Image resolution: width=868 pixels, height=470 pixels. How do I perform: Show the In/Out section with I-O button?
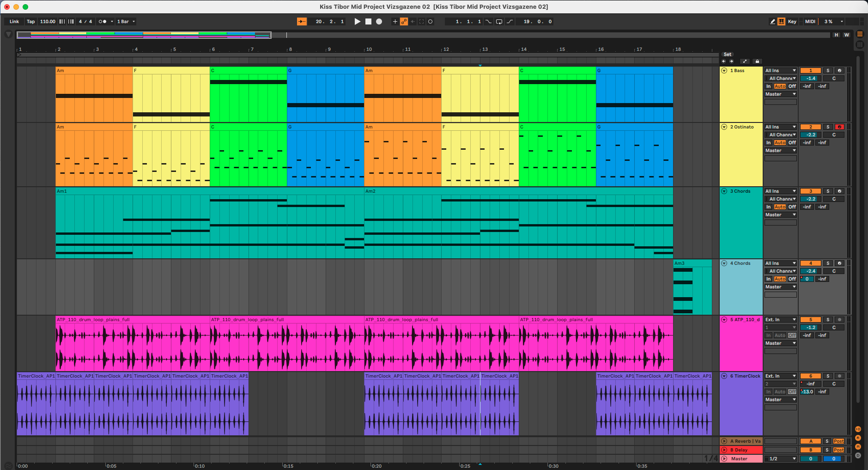tap(858, 429)
